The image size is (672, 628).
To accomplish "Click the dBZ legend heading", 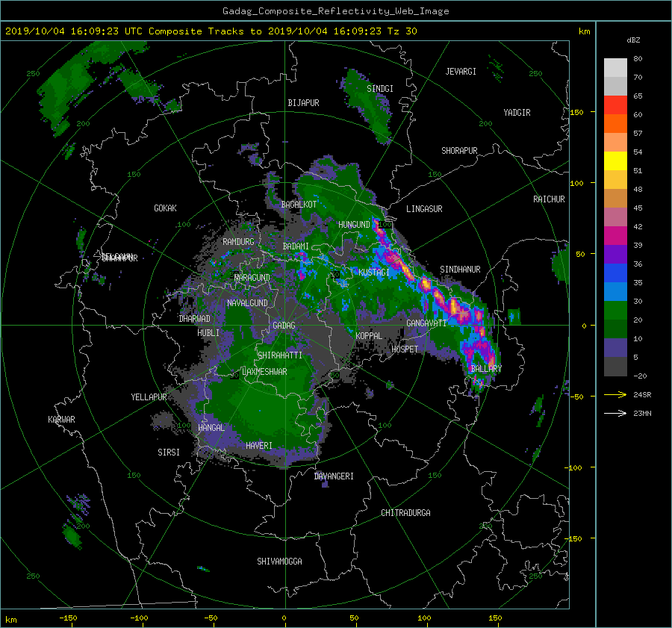I will click(633, 40).
